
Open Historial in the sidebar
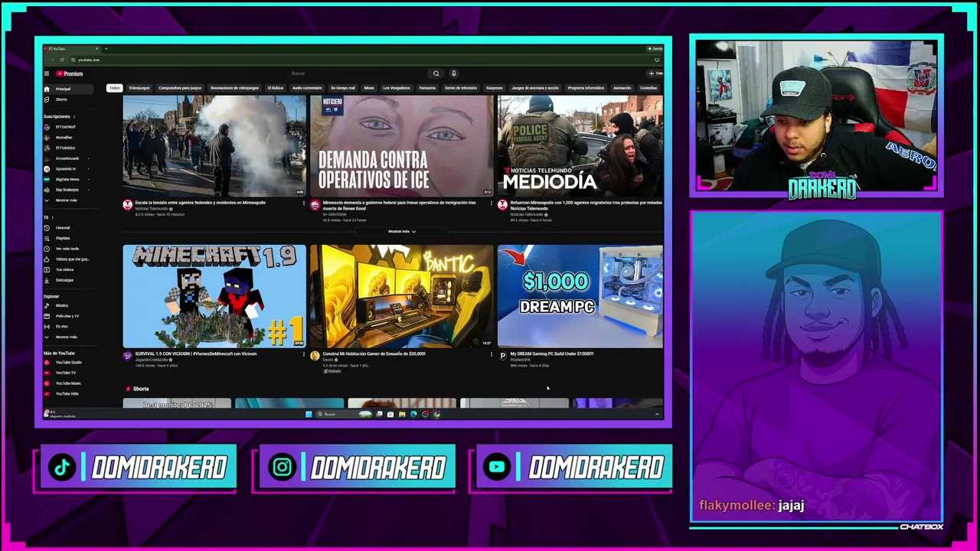point(68,227)
